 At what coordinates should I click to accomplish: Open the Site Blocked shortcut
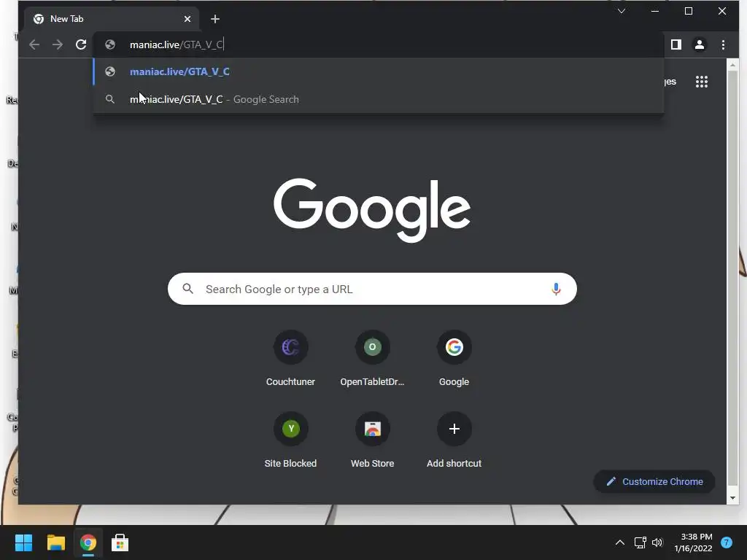[x=290, y=440]
